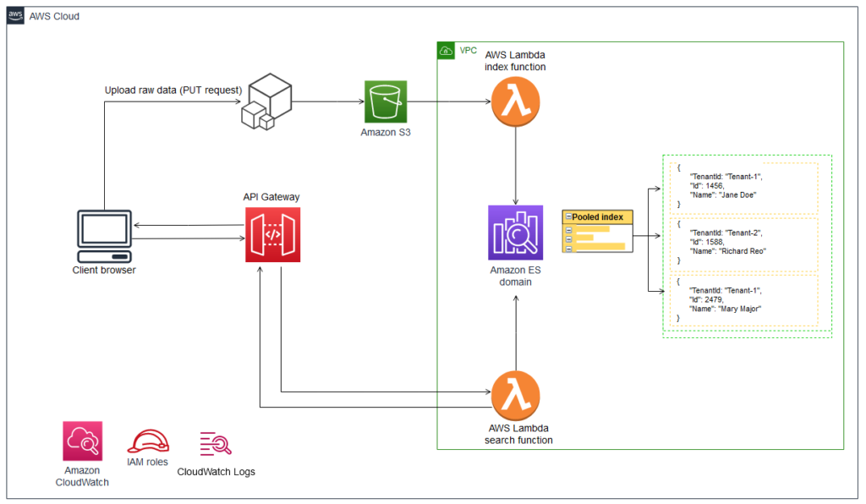Click the Amazon ES domain icon
The width and height of the screenshot is (866, 504).
(515, 233)
